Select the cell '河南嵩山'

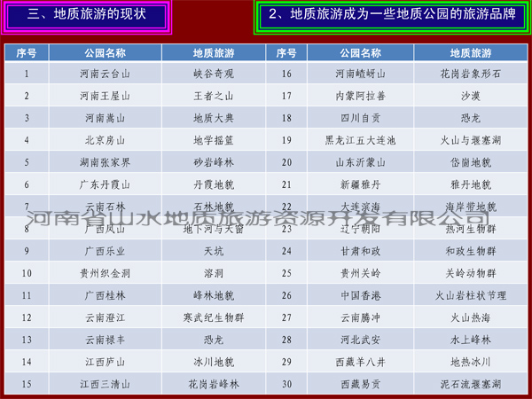click(106, 118)
